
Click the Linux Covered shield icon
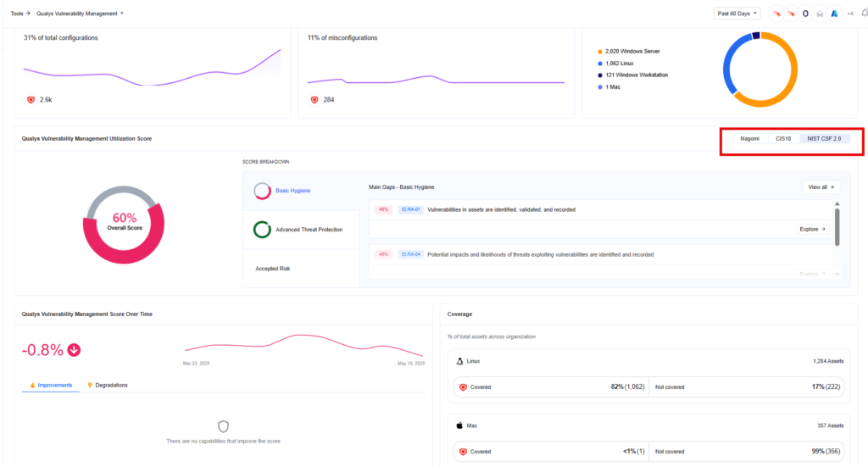coord(464,387)
